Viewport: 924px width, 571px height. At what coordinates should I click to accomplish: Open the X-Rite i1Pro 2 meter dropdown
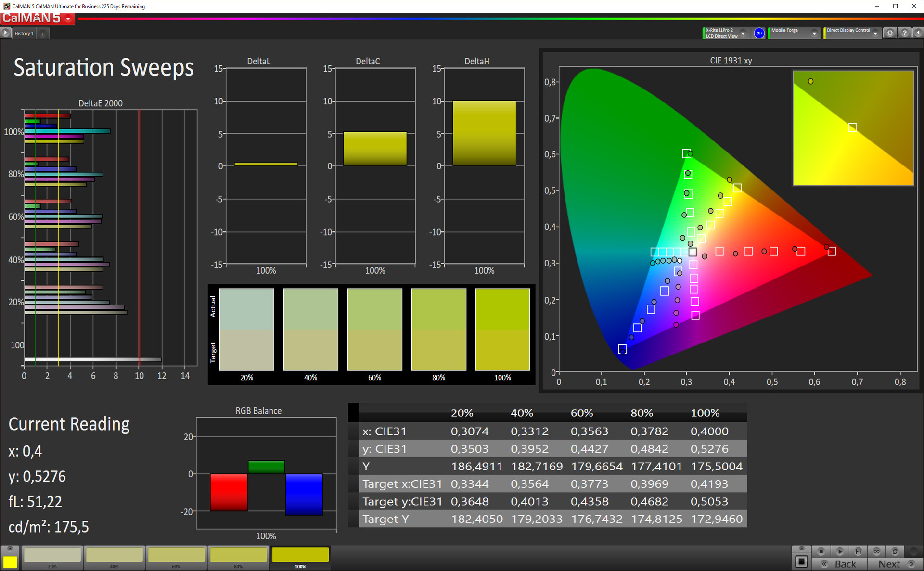pyautogui.click(x=743, y=33)
